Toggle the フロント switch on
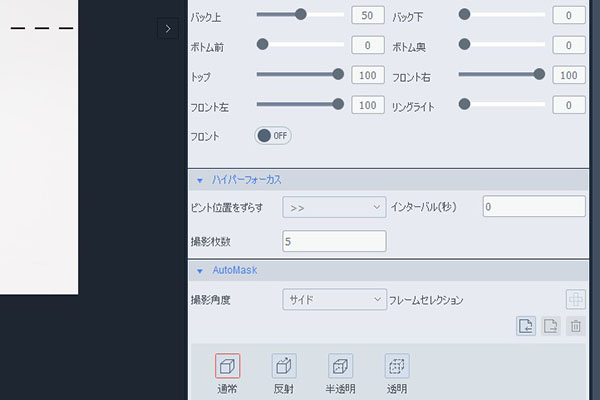Viewport: 600px width, 400px height. pyautogui.click(x=273, y=135)
